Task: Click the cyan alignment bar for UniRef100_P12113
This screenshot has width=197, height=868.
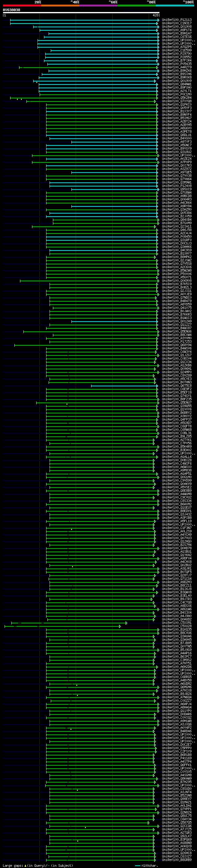Action: click(84, 20)
